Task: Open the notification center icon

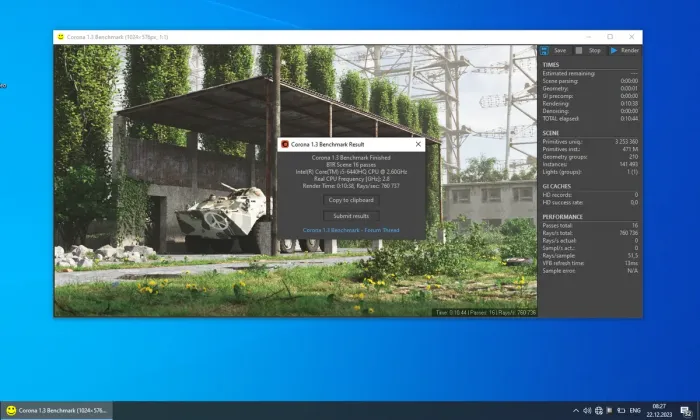Action: coord(685,410)
